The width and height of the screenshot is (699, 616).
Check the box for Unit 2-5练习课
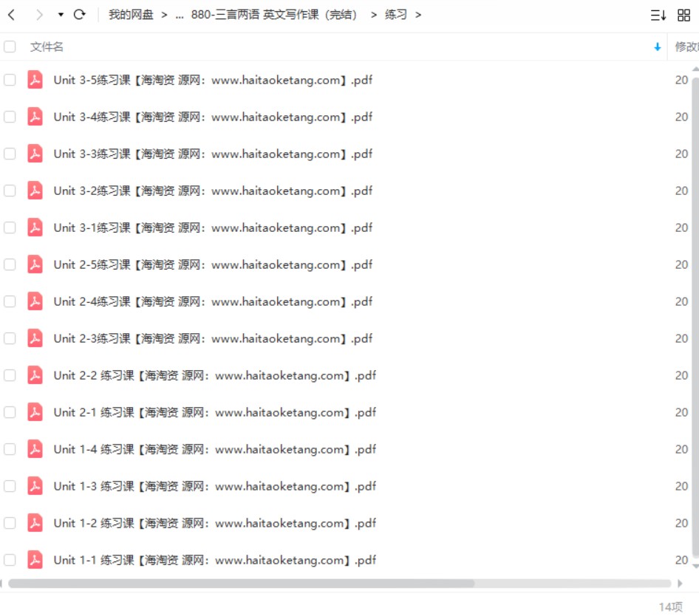[10, 265]
